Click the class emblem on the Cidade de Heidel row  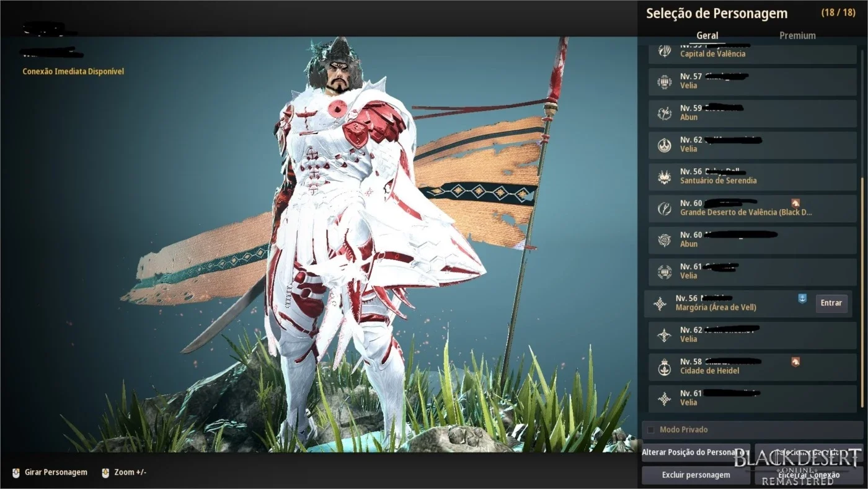(664, 367)
